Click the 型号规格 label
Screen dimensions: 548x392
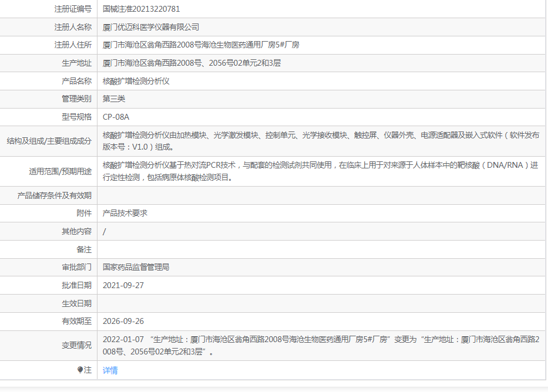pos(77,117)
